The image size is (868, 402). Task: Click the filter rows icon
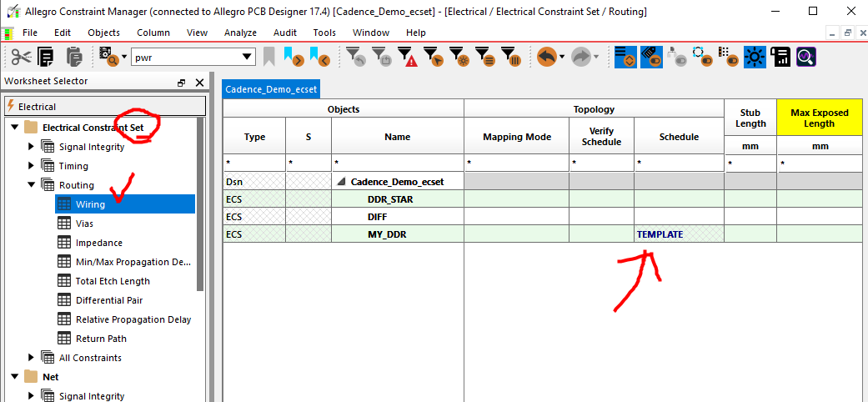click(485, 57)
